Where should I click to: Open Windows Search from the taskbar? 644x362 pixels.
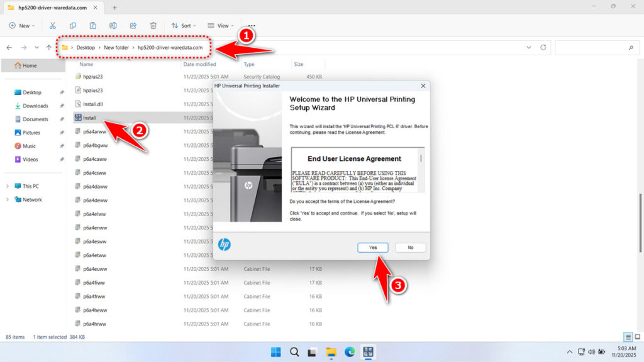point(294,352)
